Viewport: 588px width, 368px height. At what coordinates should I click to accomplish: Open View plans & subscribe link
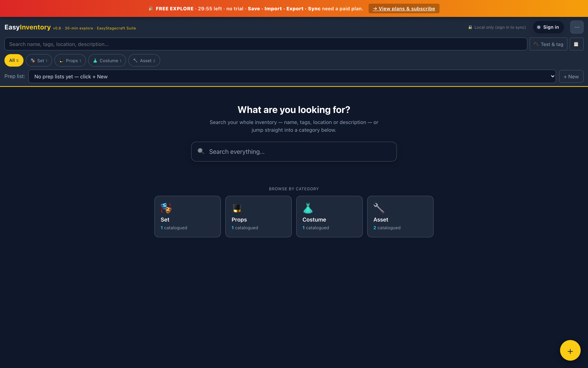[404, 8]
